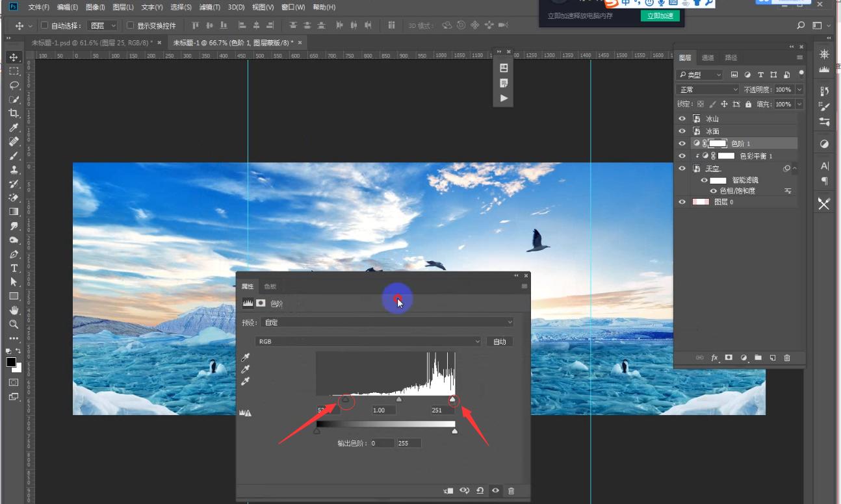
Task: Hide the 冰山 layer
Action: click(682, 119)
